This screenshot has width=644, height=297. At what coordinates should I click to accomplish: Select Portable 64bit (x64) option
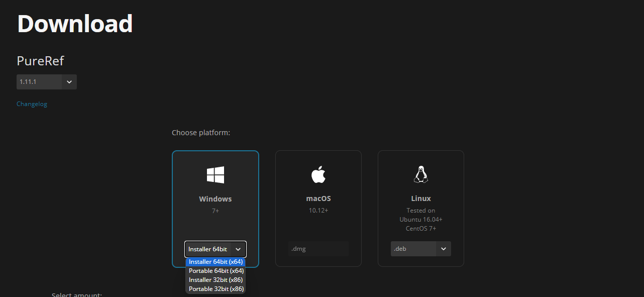click(216, 271)
